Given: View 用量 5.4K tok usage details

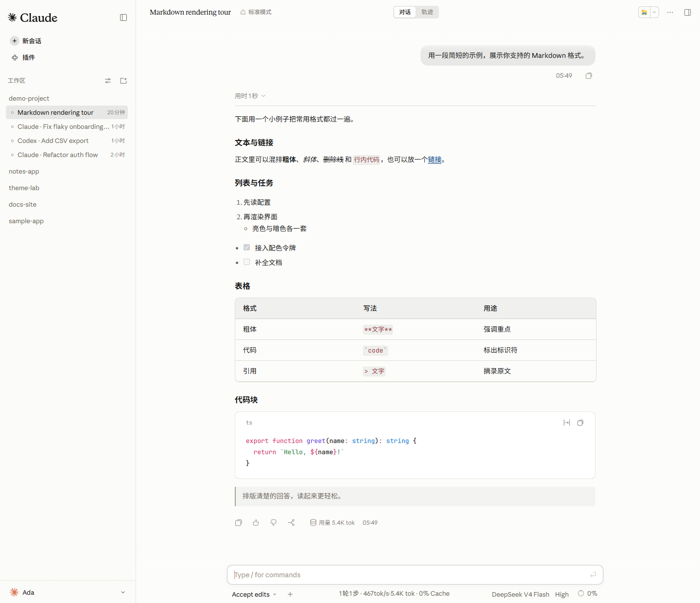Looking at the screenshot, I should coord(332,523).
